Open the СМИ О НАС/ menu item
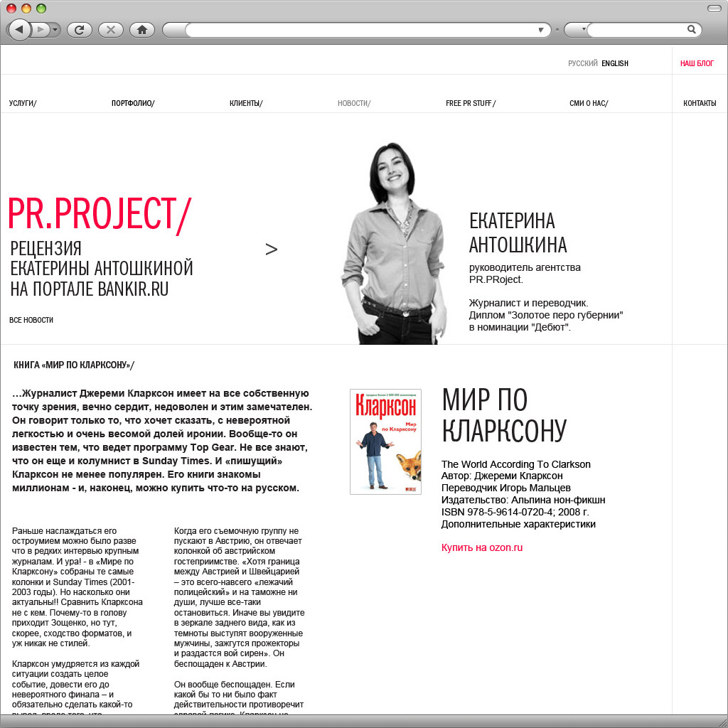Screen dimensions: 728x728 tap(589, 103)
